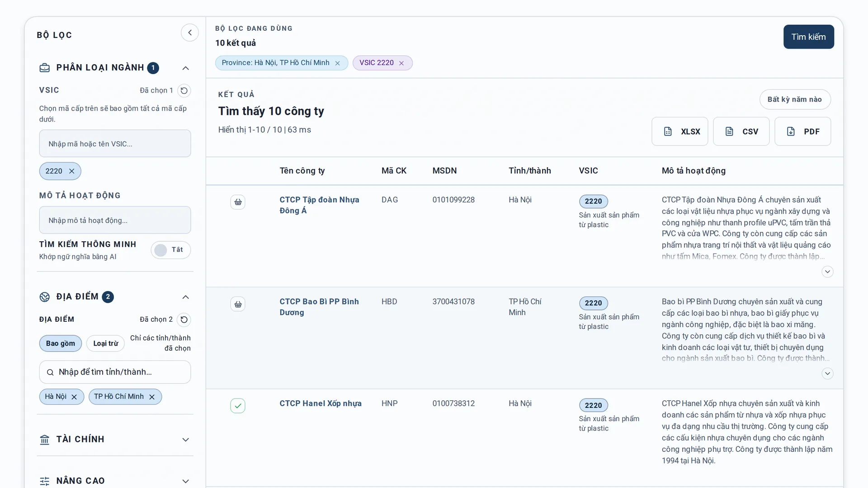Click the magnifier icon in province search
This screenshot has width=868, height=488.
[x=50, y=372]
